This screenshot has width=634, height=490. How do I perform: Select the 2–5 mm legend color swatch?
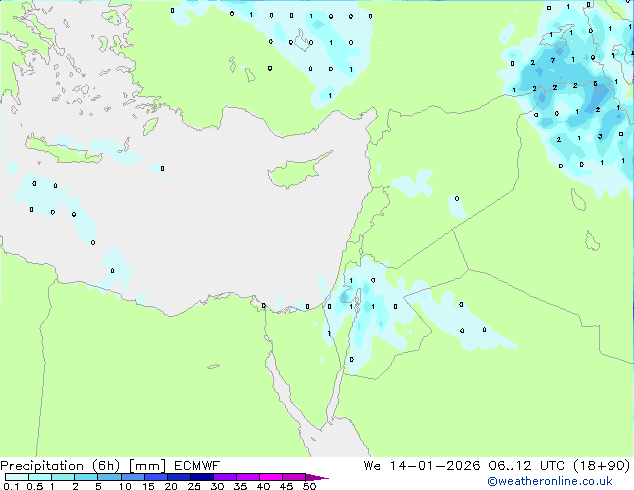tap(86, 477)
